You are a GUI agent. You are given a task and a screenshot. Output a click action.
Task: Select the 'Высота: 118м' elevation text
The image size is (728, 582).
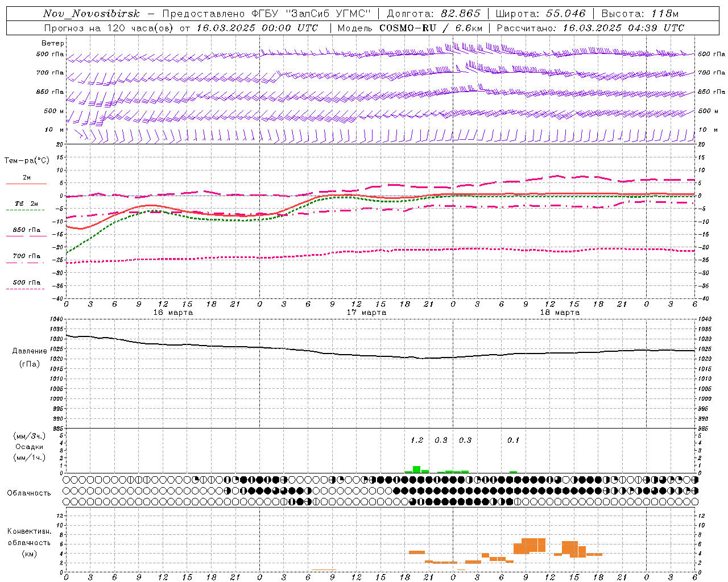click(x=640, y=14)
